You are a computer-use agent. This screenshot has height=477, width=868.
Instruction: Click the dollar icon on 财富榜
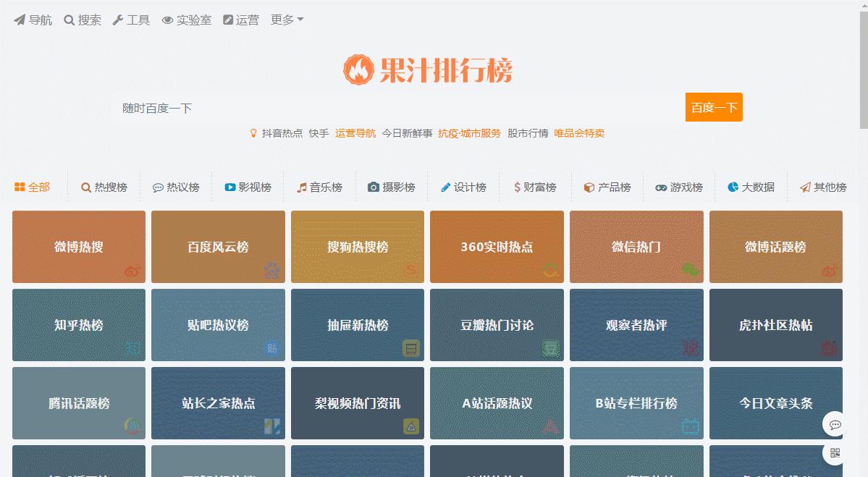coord(518,187)
